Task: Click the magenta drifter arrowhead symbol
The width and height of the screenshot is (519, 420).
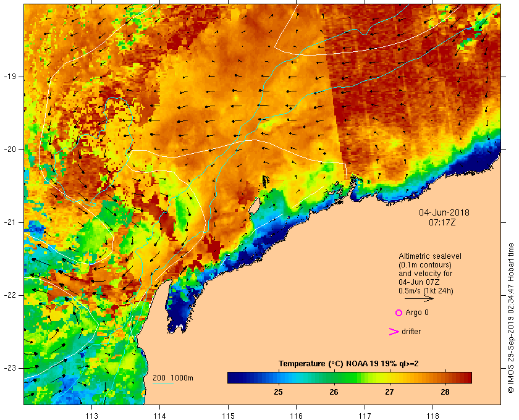Action: (x=394, y=332)
